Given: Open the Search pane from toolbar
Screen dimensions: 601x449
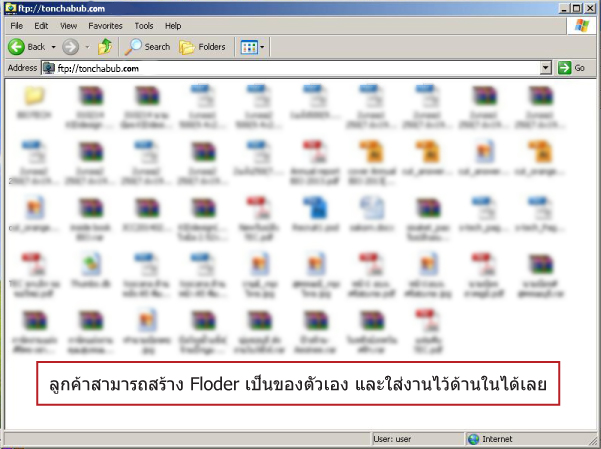Looking at the screenshot, I should click(148, 47).
